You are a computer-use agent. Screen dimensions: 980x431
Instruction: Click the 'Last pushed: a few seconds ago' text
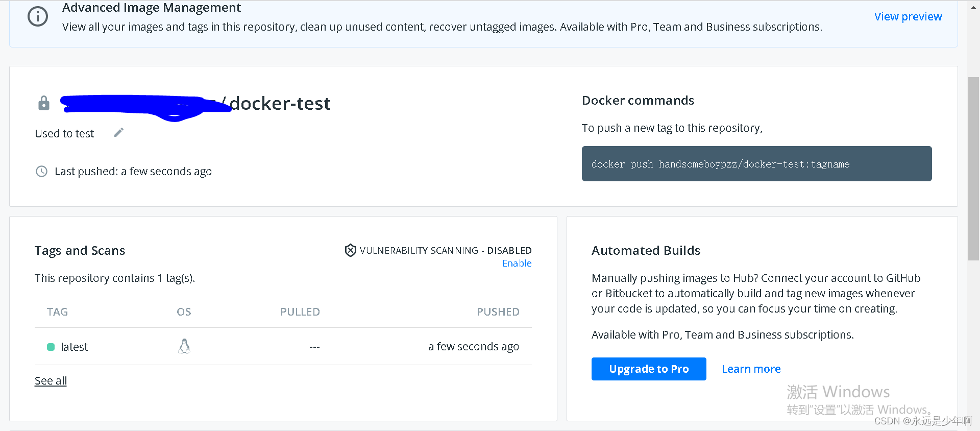pos(133,172)
